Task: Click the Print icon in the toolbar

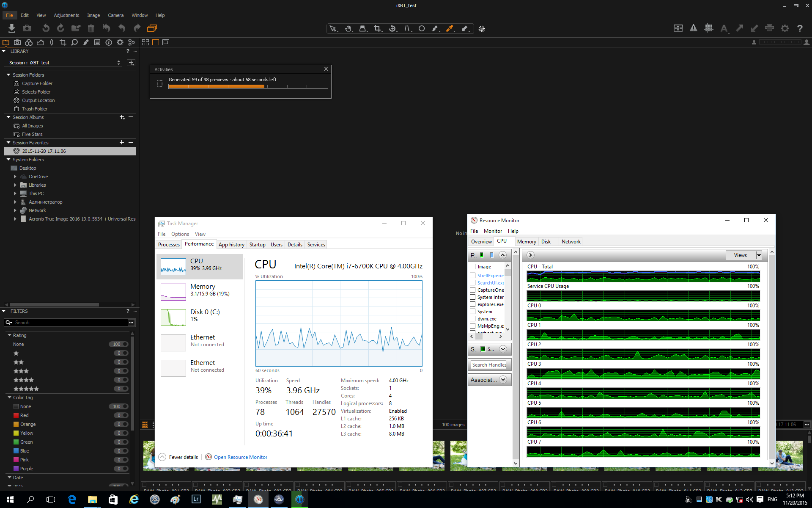Action: pyautogui.click(x=769, y=28)
